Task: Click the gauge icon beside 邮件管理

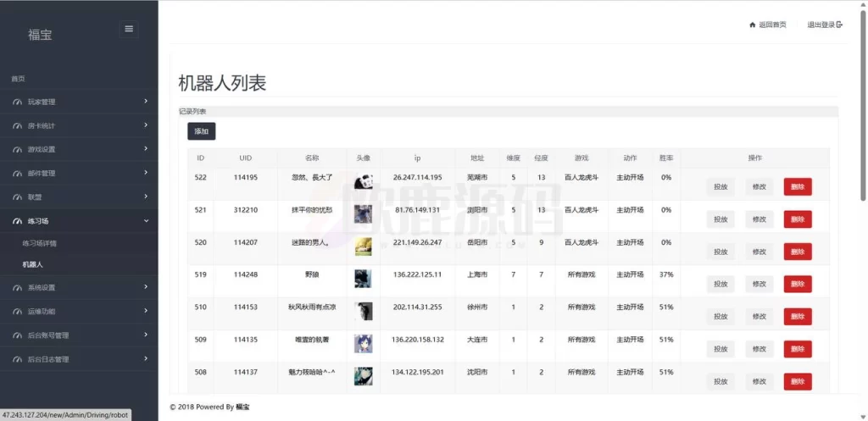Action: point(17,173)
